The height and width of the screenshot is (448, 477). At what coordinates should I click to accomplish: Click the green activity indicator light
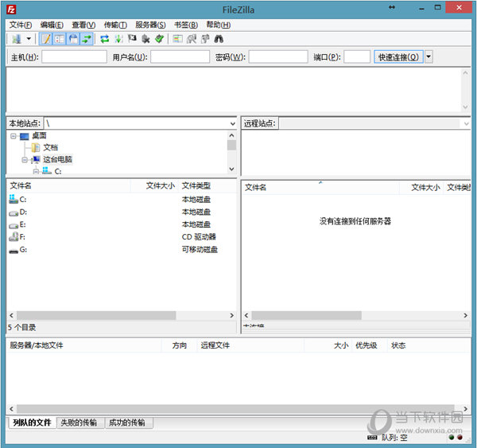coord(452,438)
